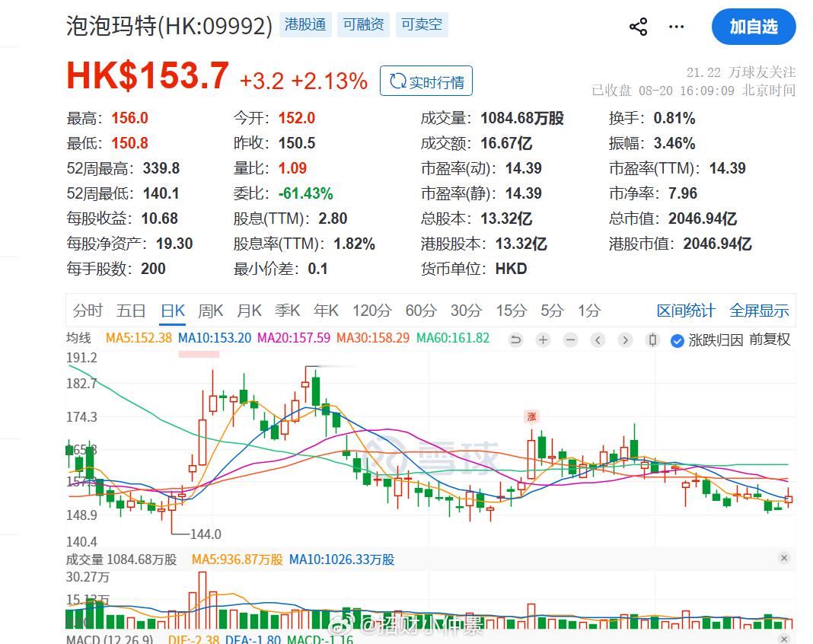The image size is (813, 644).
Task: Click the MACD (12,26,9) label
Action: point(110,639)
